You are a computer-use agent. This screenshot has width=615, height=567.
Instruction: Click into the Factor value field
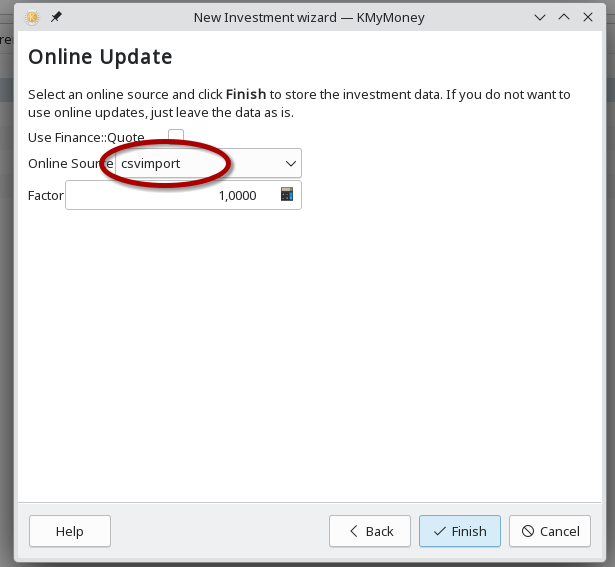tap(170, 195)
